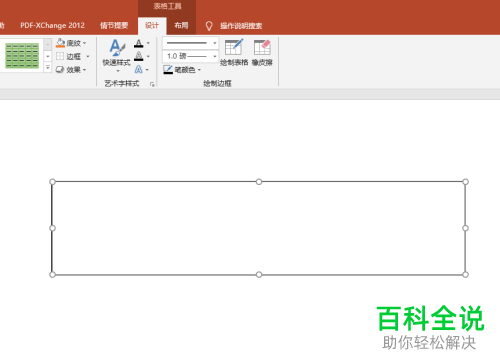Open the 情节提要 tab
Screen dimensions: 500x363
click(114, 25)
